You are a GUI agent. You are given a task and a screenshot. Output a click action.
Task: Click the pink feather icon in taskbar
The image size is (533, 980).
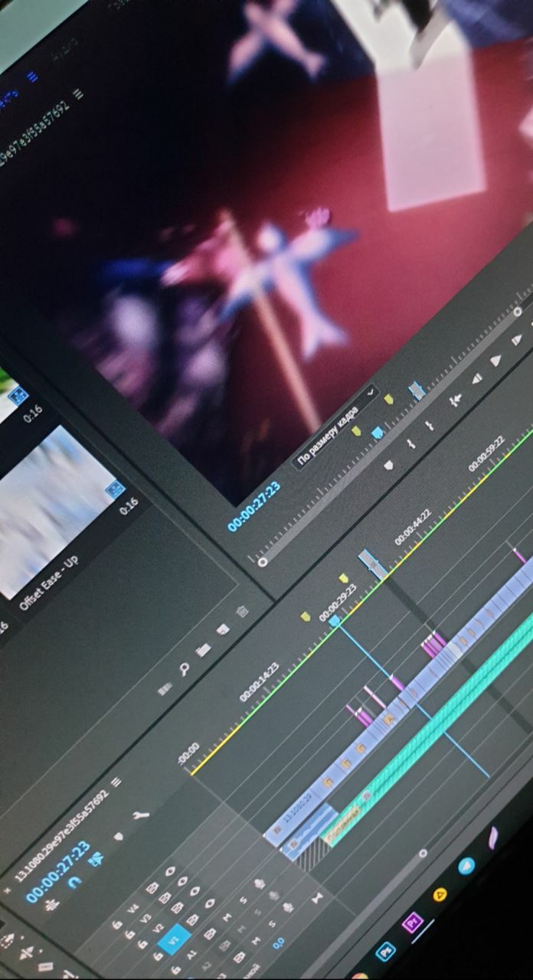492,838
